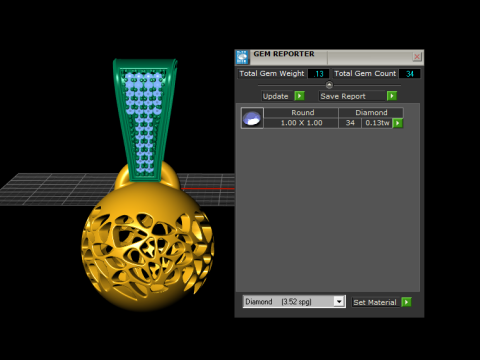
Task: Click the Set Material button
Action: pos(375,302)
